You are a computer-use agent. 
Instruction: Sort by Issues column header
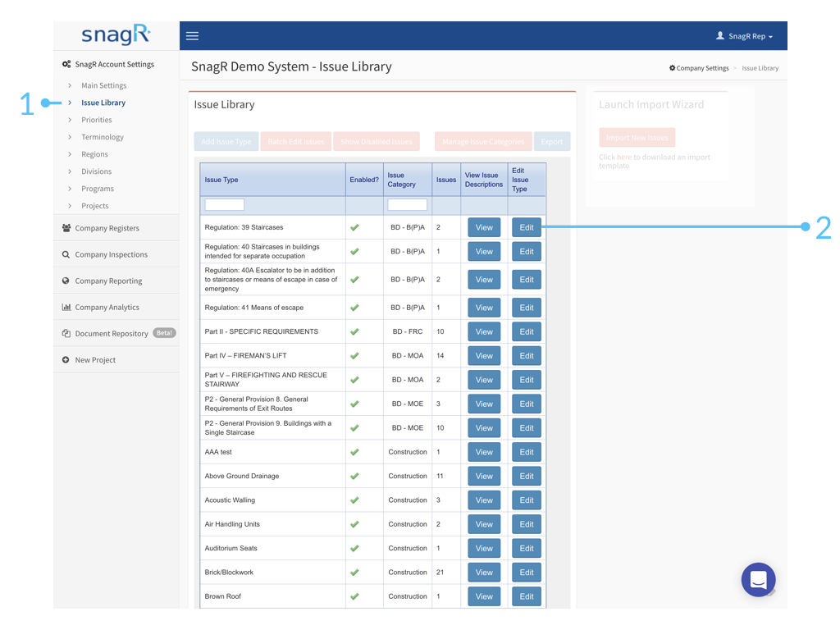pos(446,180)
